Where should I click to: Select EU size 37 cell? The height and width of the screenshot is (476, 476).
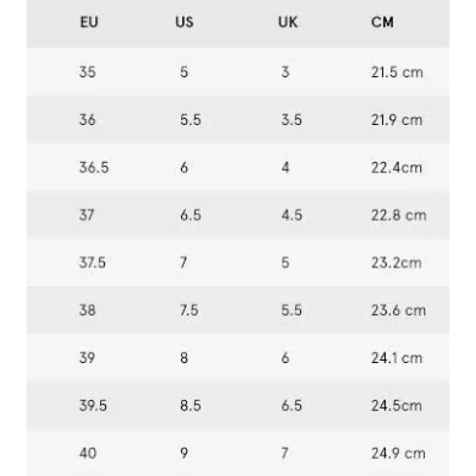click(87, 215)
